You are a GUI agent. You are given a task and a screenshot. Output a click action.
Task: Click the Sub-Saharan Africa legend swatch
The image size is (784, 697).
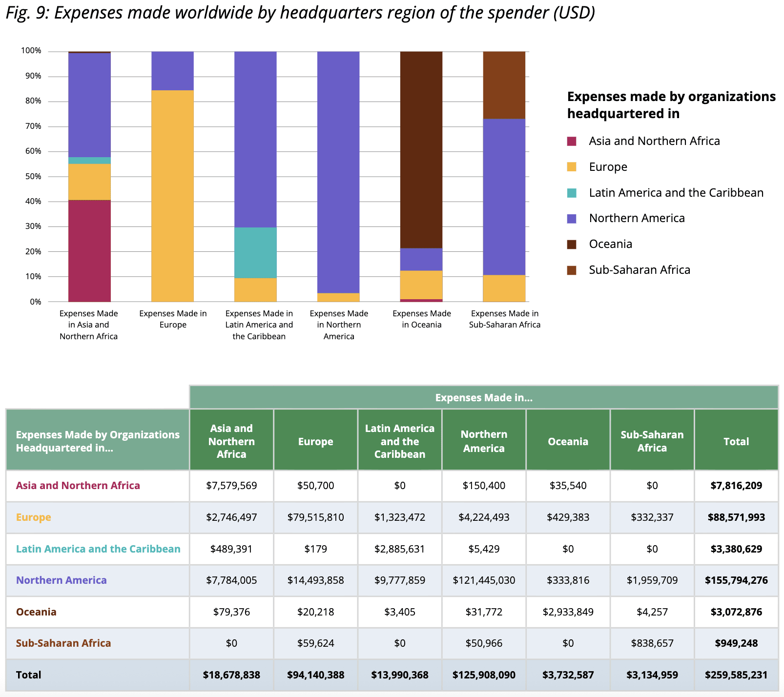pos(572,270)
